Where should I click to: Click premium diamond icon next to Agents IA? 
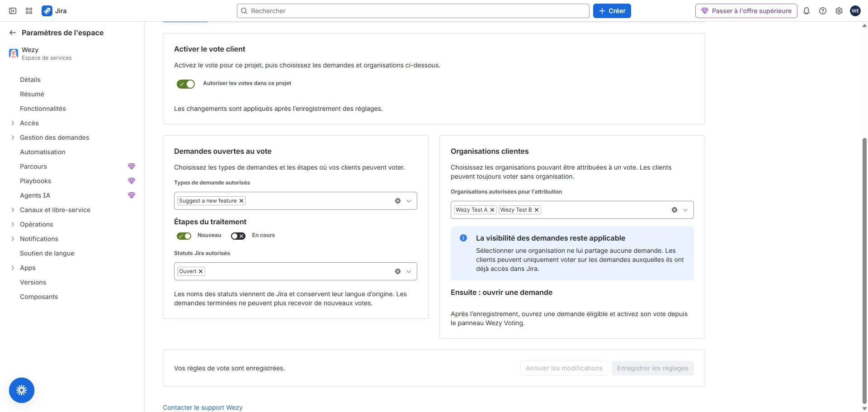[x=132, y=195]
